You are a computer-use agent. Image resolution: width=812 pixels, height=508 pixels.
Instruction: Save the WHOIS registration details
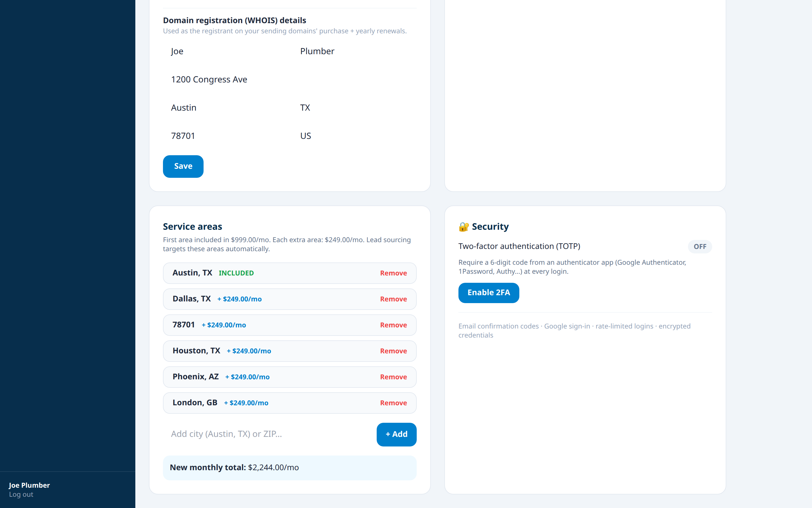pyautogui.click(x=183, y=166)
